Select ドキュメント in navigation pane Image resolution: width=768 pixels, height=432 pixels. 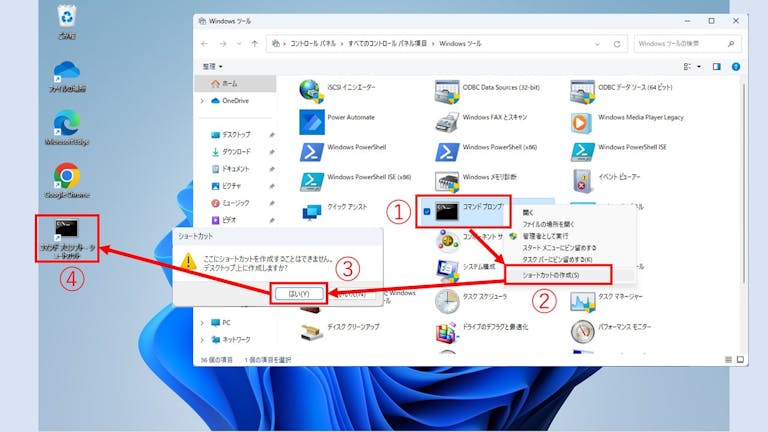(237, 169)
